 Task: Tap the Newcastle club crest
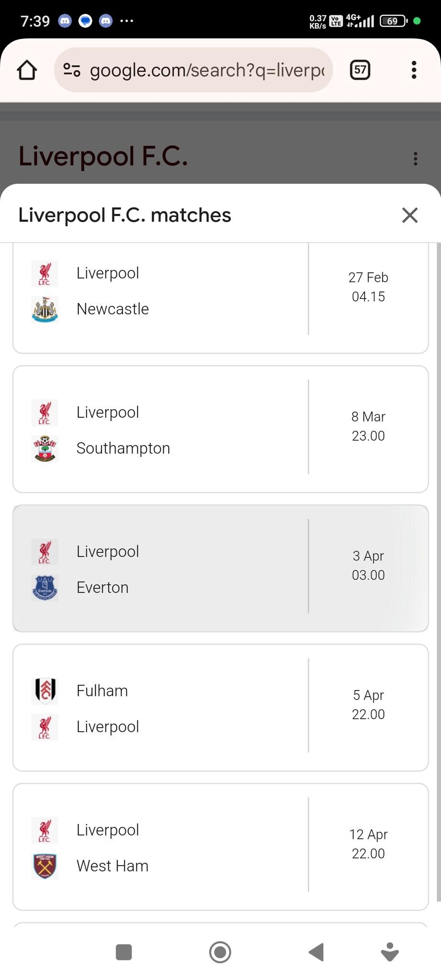coord(44,309)
